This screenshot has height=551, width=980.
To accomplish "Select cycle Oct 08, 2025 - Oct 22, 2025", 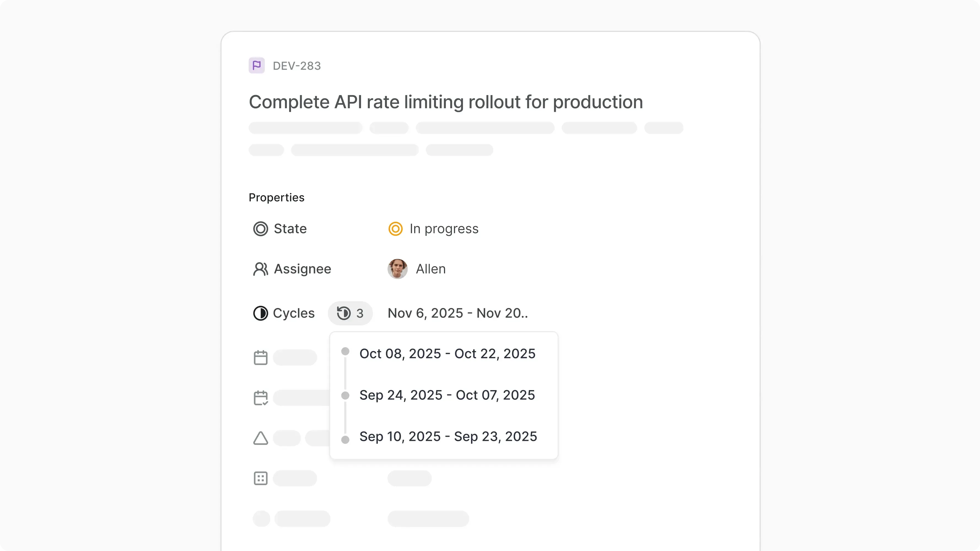I will (x=447, y=354).
